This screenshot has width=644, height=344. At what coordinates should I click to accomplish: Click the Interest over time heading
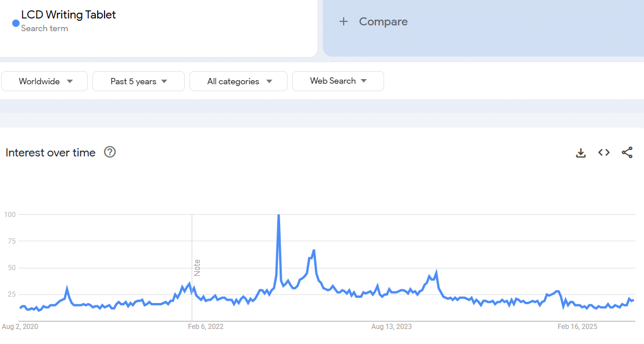[x=50, y=153]
